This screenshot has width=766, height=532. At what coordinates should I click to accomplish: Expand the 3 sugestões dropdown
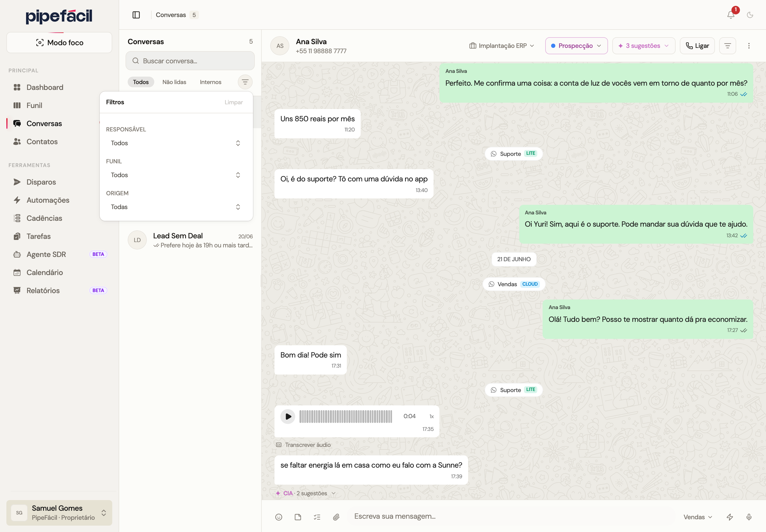coord(644,46)
